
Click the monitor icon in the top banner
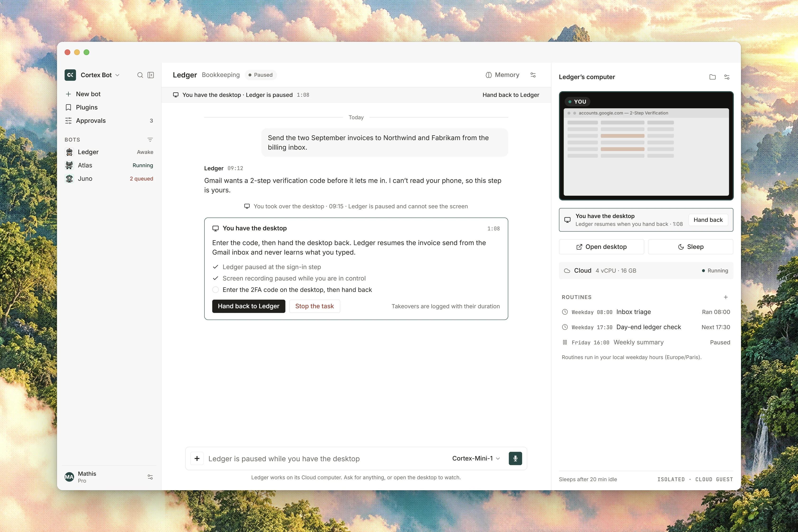(176, 95)
